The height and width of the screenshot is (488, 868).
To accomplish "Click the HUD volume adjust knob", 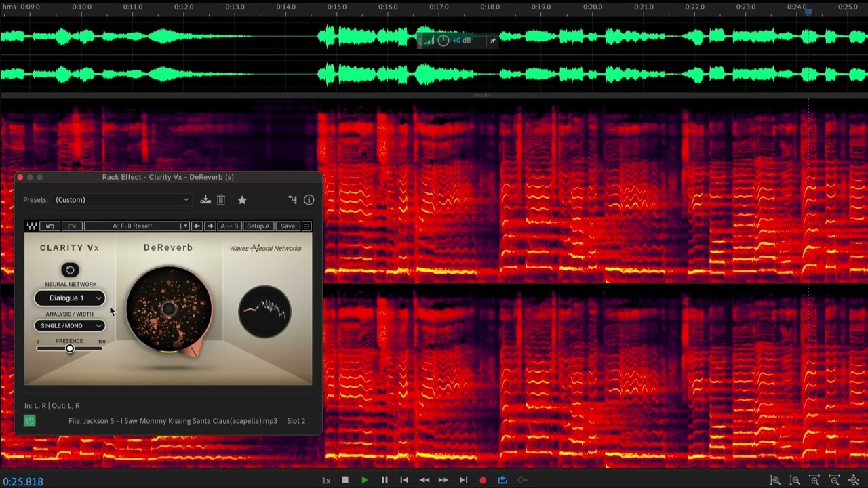I will (443, 41).
